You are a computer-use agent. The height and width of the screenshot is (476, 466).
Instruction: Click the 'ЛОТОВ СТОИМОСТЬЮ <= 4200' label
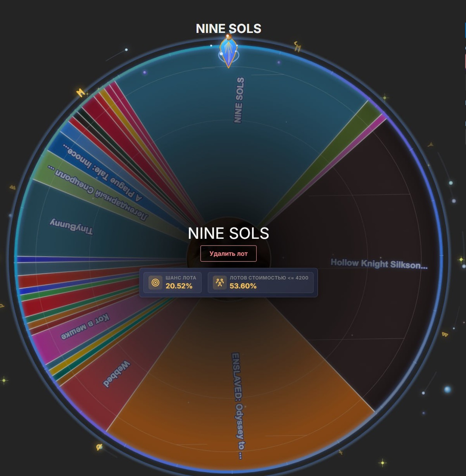269,278
